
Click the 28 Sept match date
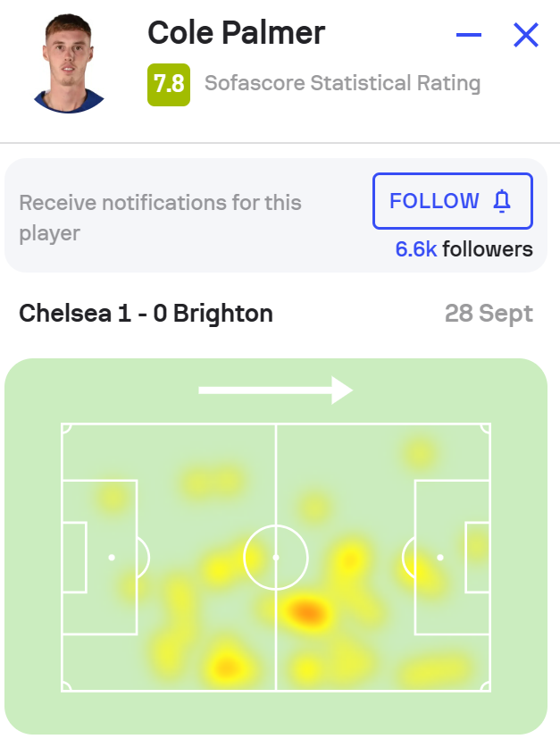tap(489, 314)
